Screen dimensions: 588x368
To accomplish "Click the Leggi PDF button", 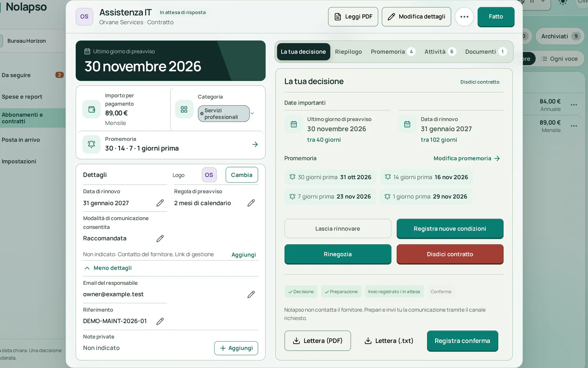I will [353, 17].
